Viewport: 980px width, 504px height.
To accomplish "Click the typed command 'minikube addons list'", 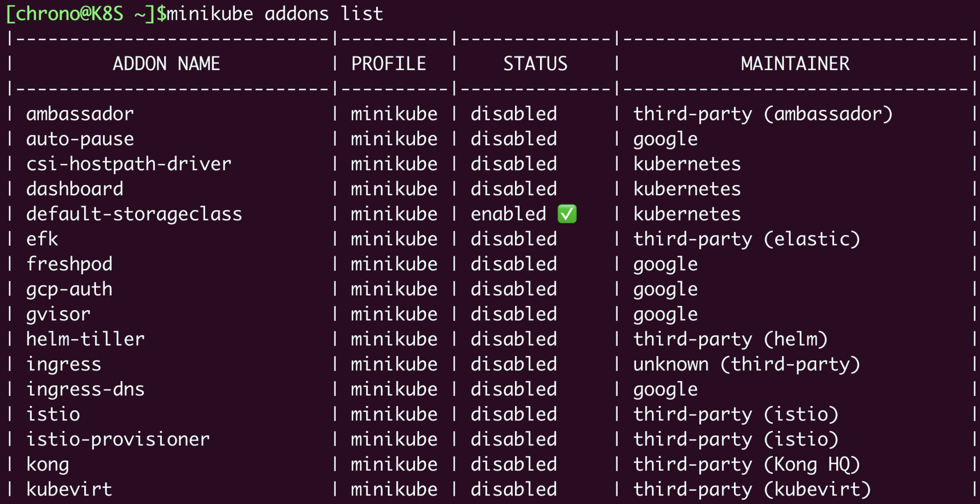I will [275, 14].
